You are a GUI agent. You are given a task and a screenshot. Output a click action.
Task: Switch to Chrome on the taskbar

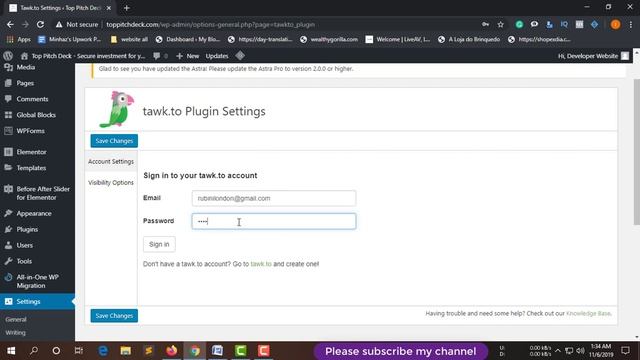pos(195,351)
